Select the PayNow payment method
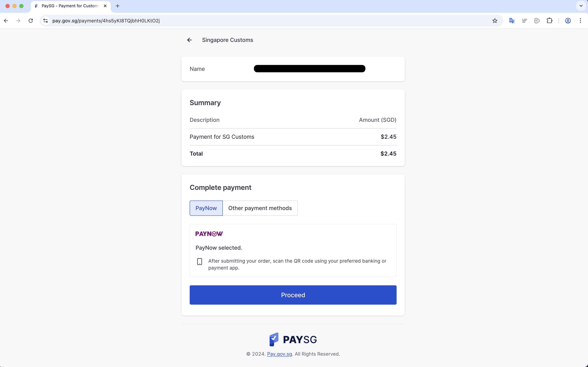The height and width of the screenshot is (367, 588). pyautogui.click(x=206, y=208)
